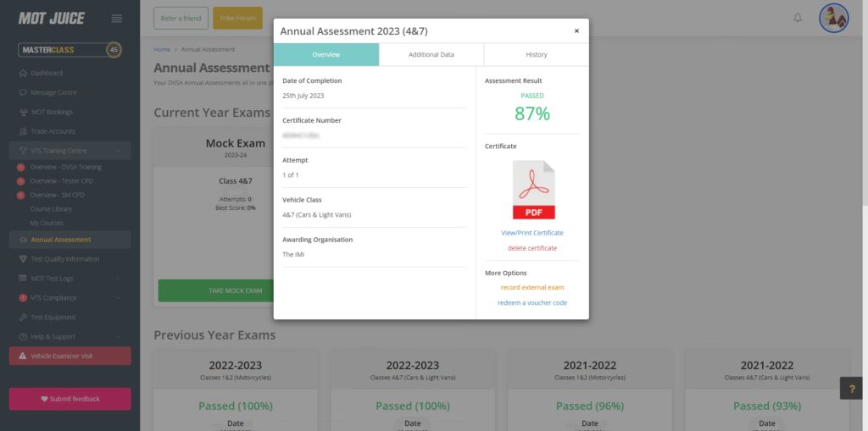Open notifications bell icon

point(797,18)
